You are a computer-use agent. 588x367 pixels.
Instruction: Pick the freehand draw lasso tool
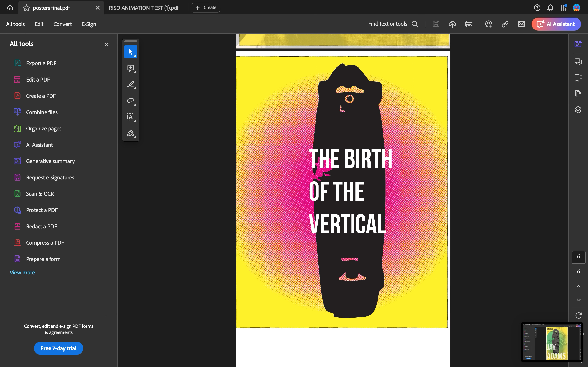pos(130,101)
